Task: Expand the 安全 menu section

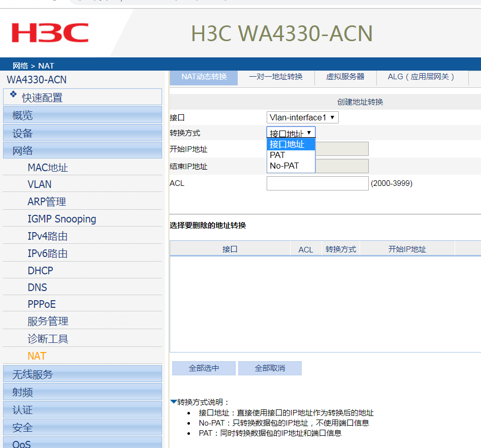Action: (82, 427)
